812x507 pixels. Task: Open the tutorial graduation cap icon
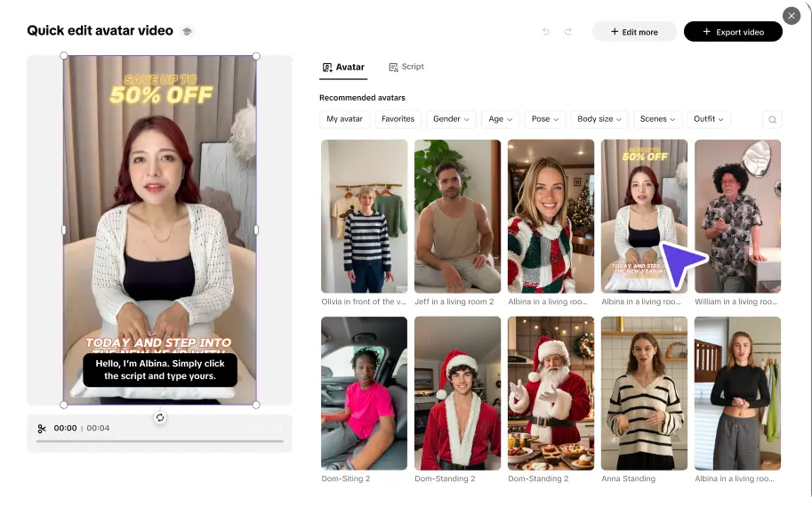pos(187,31)
